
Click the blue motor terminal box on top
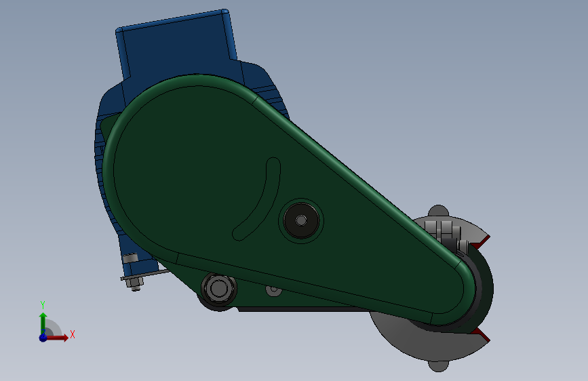[x=176, y=45]
